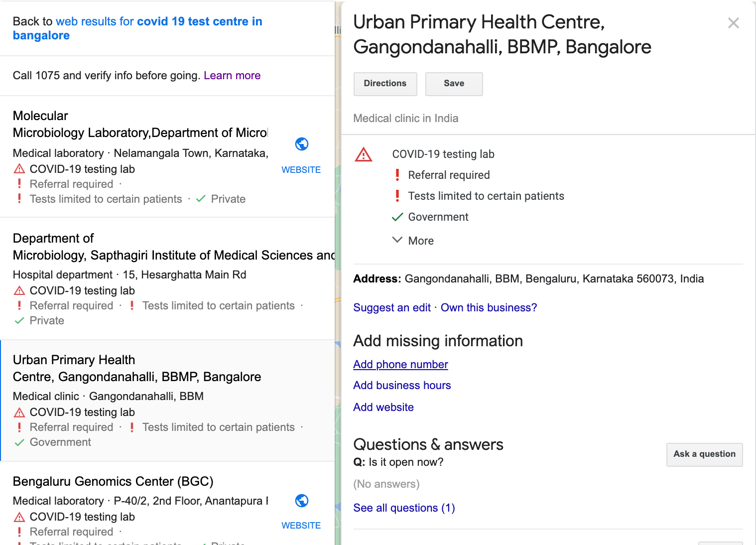
Task: Open Bengaluru Genomics Center (BGC) listing
Action: click(x=113, y=482)
